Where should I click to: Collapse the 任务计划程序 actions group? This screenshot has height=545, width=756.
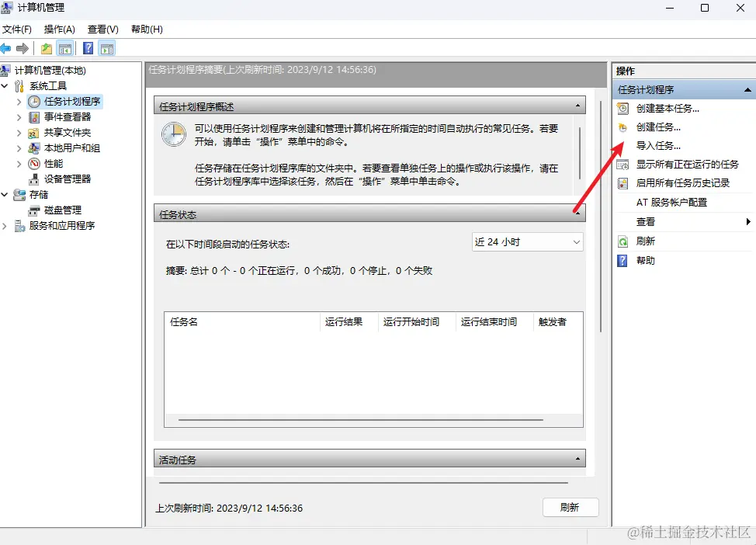coord(747,90)
